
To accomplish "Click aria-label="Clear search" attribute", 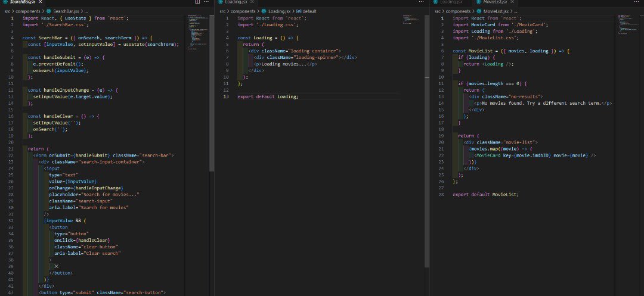I will point(88,253).
